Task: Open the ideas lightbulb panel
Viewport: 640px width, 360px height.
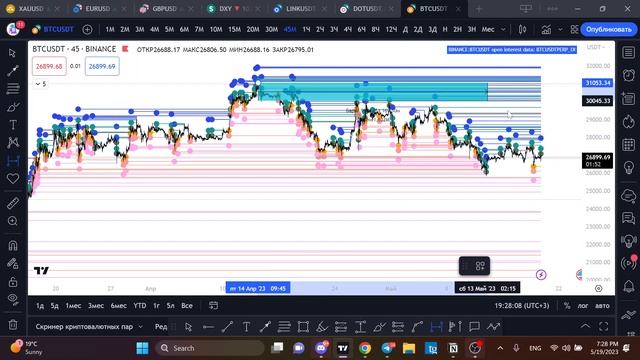Action: [629, 168]
